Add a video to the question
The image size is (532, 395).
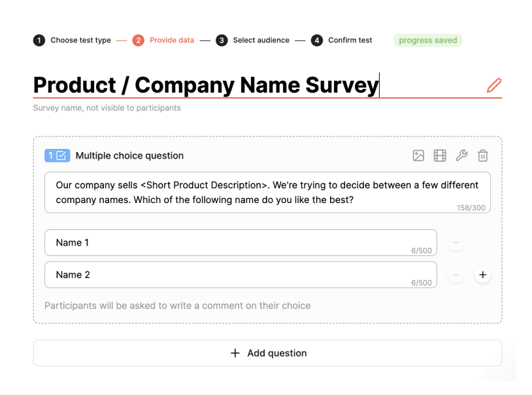coord(440,155)
